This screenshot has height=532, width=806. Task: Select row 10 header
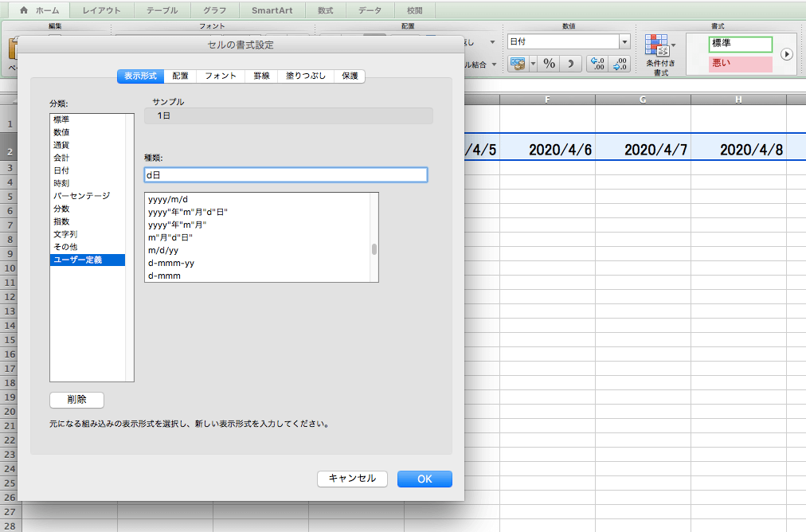coord(10,268)
